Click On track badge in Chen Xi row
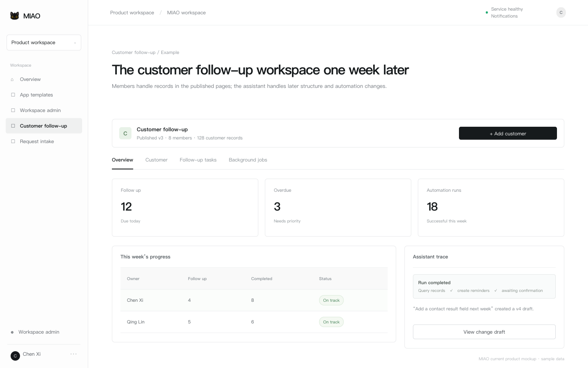 [331, 300]
